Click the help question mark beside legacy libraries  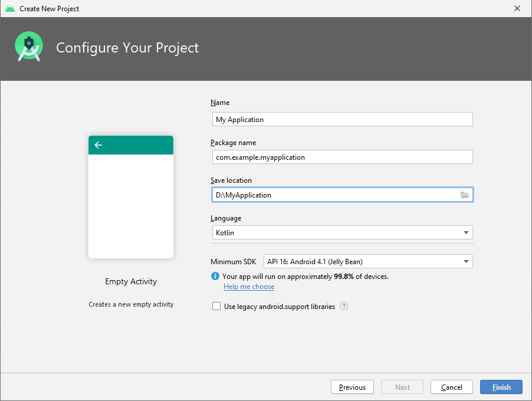[343, 306]
